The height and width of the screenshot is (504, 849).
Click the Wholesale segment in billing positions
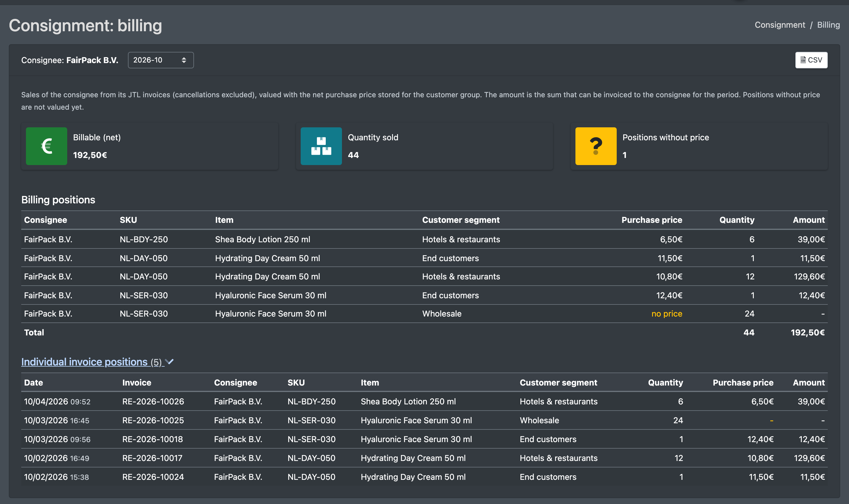pos(442,314)
